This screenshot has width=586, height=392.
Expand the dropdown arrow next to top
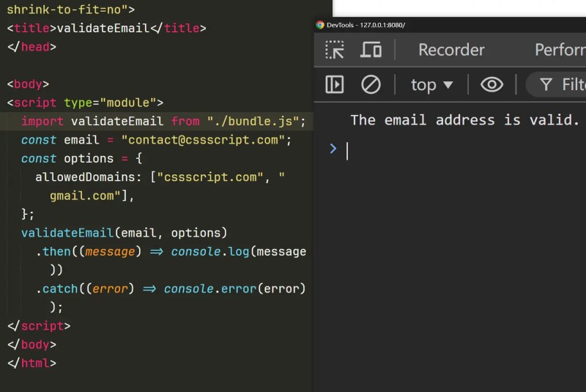pos(448,85)
